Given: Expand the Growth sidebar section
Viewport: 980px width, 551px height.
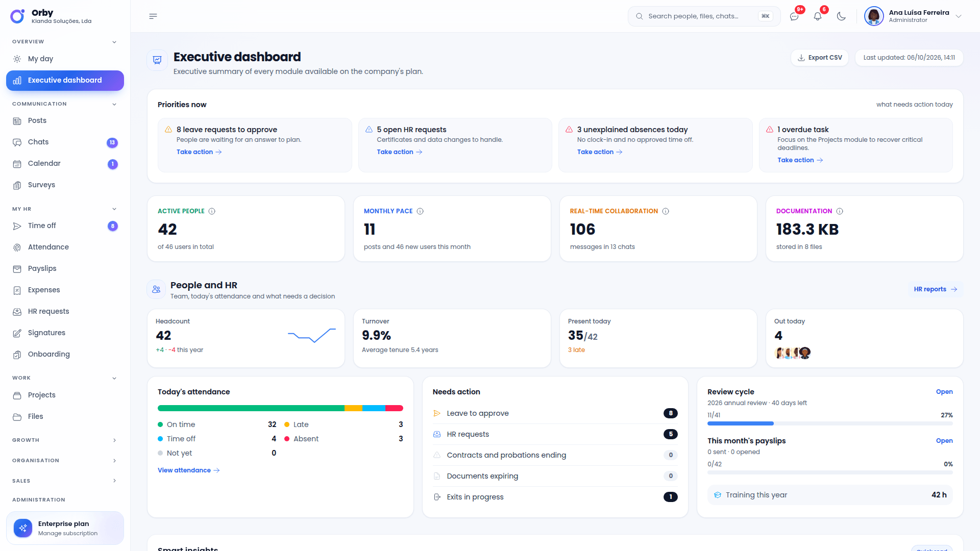Looking at the screenshot, I should click(x=114, y=440).
